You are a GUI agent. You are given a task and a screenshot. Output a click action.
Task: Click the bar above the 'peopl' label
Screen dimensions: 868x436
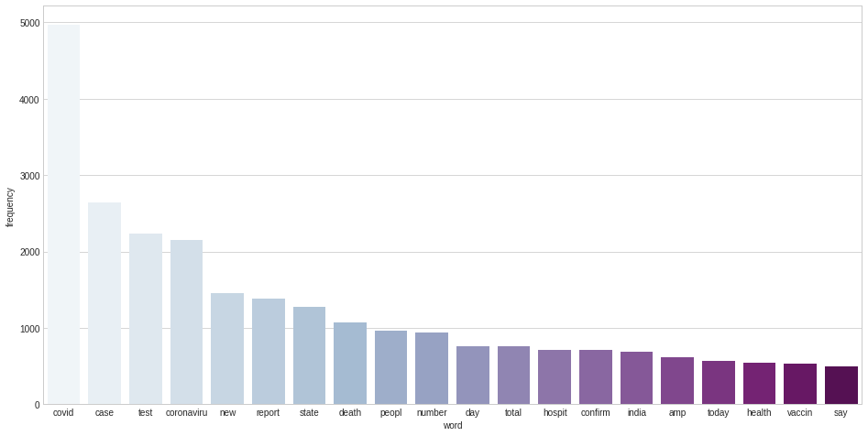pos(390,367)
